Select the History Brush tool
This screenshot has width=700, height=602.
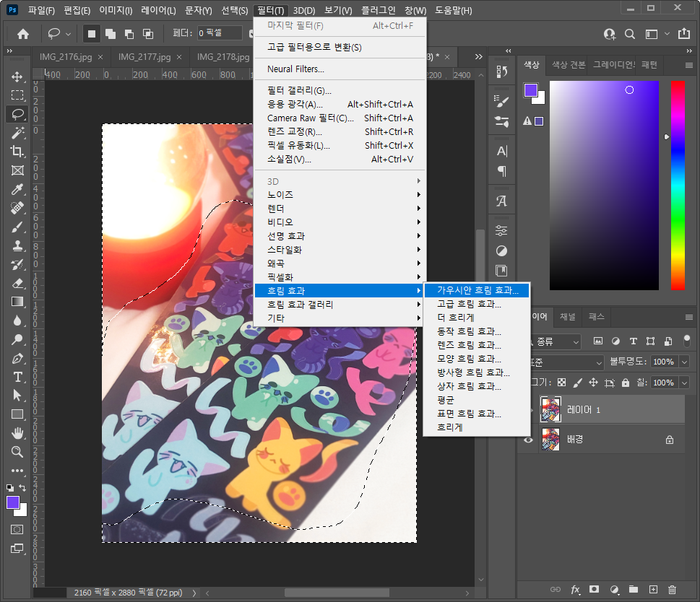pyautogui.click(x=17, y=264)
